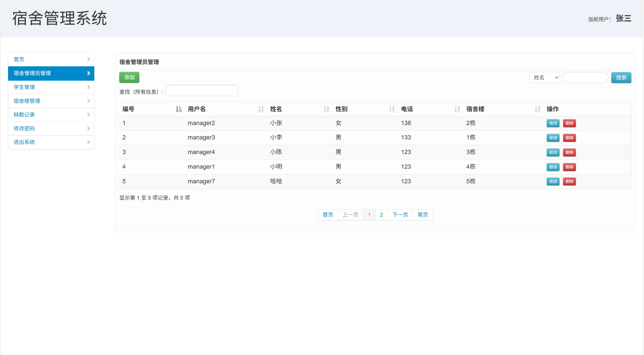Open the 姓名 search field dropdown

click(x=544, y=78)
